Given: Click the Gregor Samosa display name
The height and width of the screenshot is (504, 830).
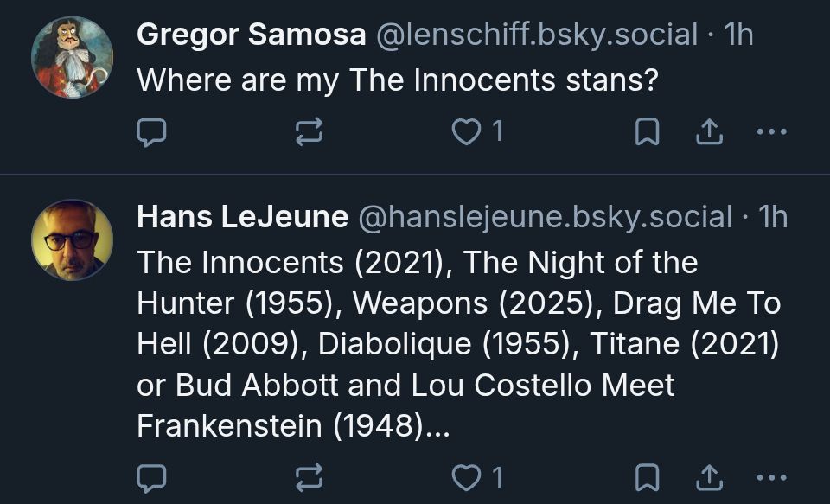Looking at the screenshot, I should point(251,35).
